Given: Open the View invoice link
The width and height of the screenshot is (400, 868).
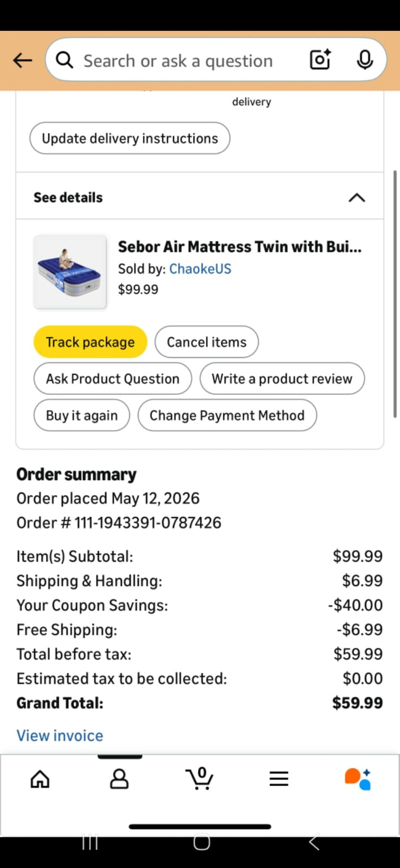Looking at the screenshot, I should click(60, 736).
